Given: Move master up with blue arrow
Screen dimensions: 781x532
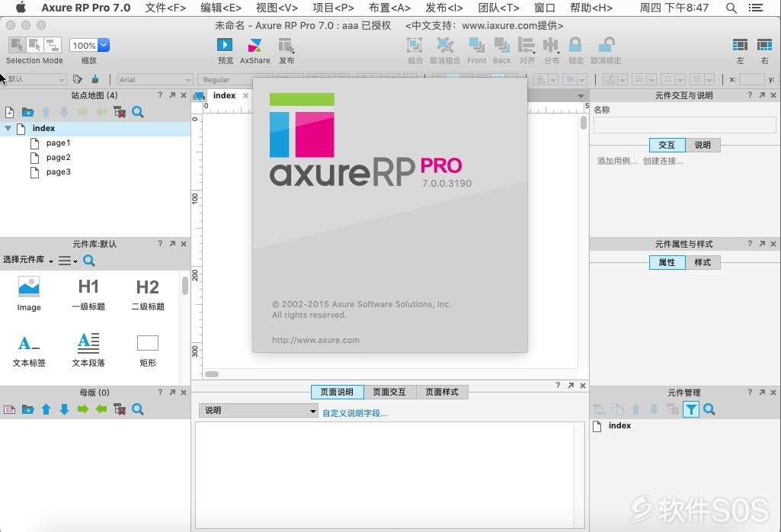Looking at the screenshot, I should tap(46, 409).
